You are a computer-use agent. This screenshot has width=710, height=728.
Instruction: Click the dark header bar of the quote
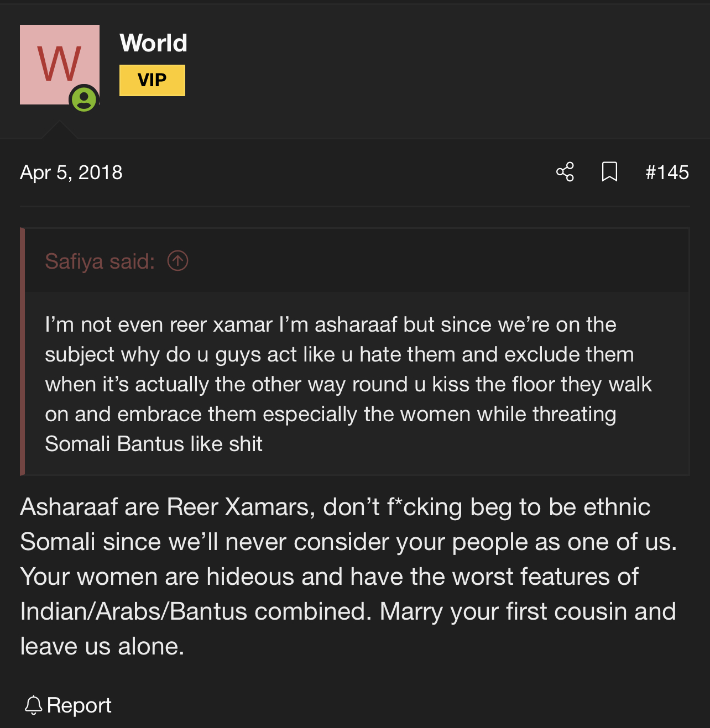pyautogui.click(x=387, y=260)
